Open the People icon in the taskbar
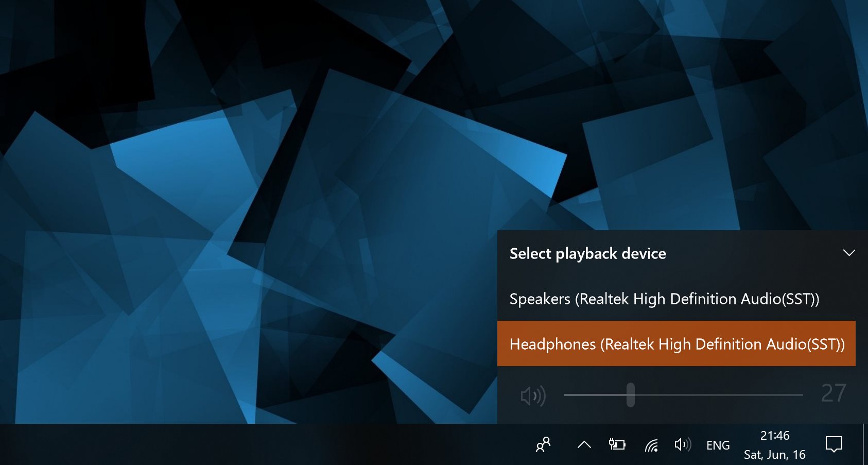Image resolution: width=868 pixels, height=465 pixels. pyautogui.click(x=543, y=444)
